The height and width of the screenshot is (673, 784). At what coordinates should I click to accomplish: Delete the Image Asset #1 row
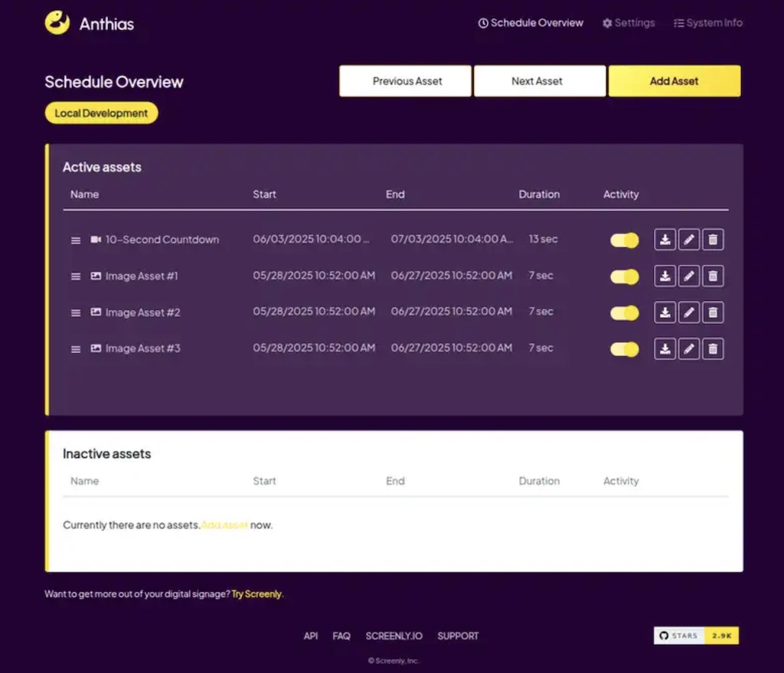click(x=713, y=276)
